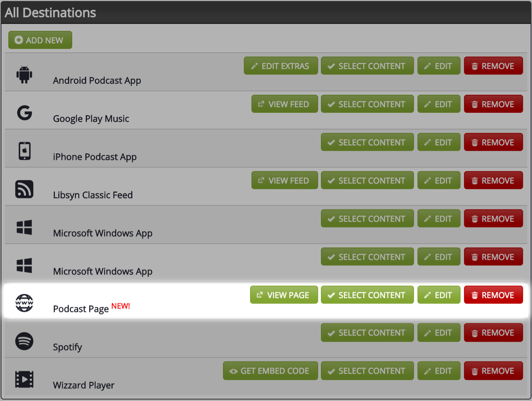Click the second Microsoft Windows App logo
The image size is (532, 401).
[24, 265]
